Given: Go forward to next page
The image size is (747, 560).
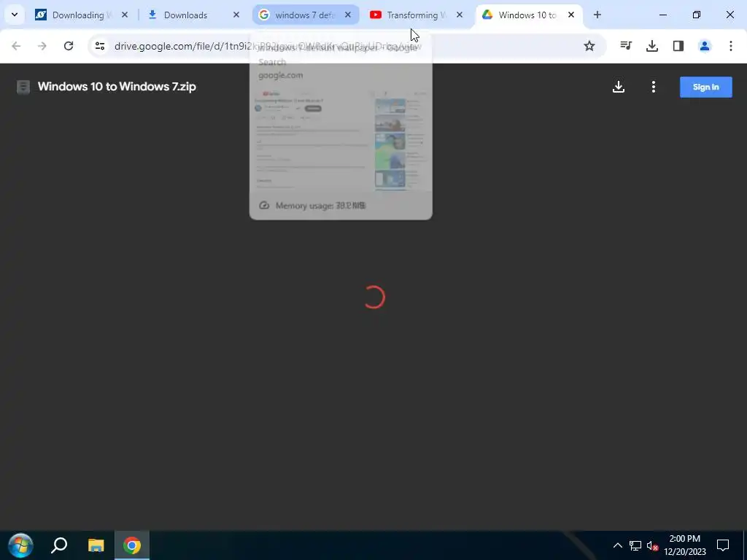Looking at the screenshot, I should point(42,46).
